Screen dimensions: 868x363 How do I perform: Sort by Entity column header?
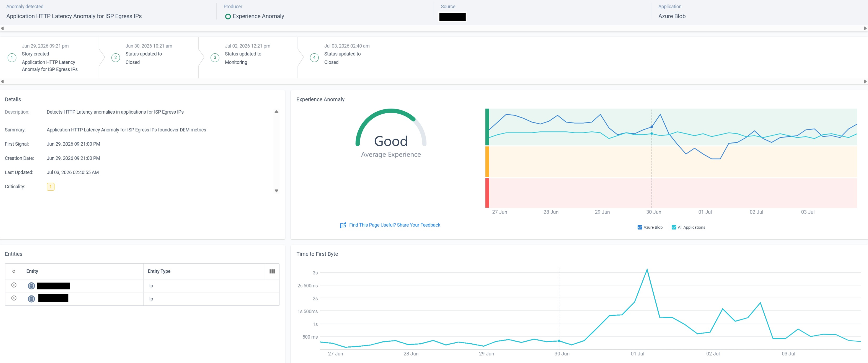click(32, 272)
